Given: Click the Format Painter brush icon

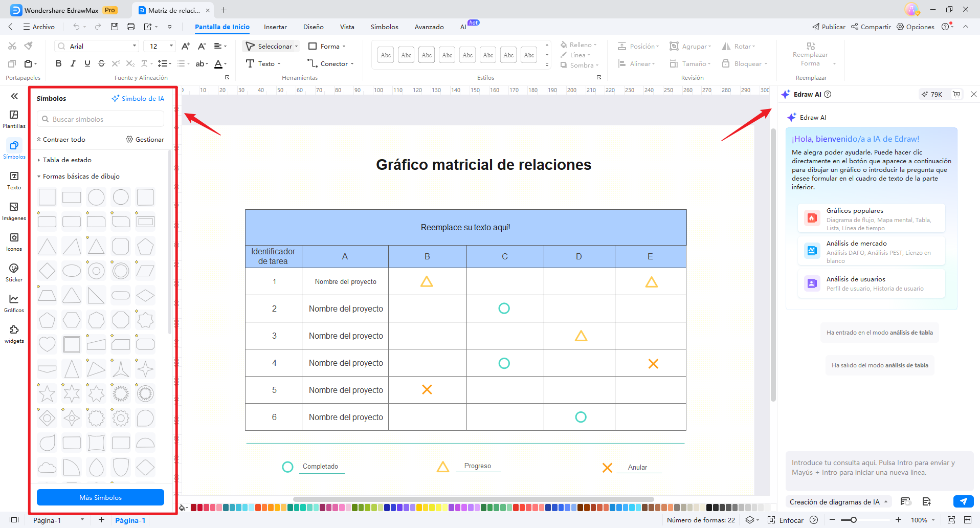Looking at the screenshot, I should click(x=29, y=46).
